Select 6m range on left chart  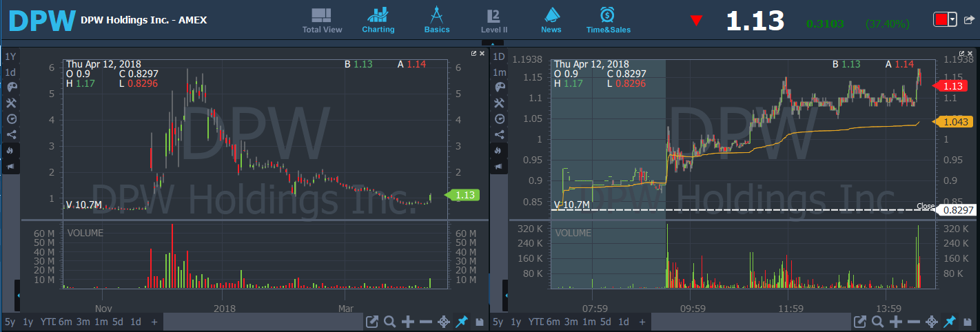[65, 322]
